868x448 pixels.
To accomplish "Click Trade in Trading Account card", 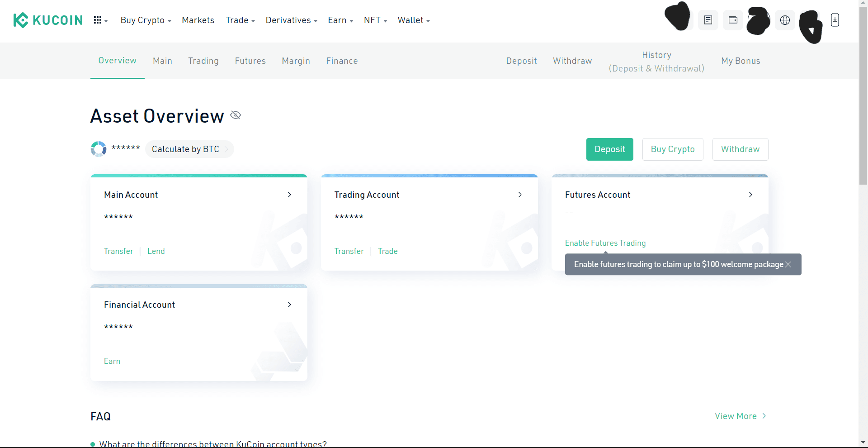I will click(388, 251).
